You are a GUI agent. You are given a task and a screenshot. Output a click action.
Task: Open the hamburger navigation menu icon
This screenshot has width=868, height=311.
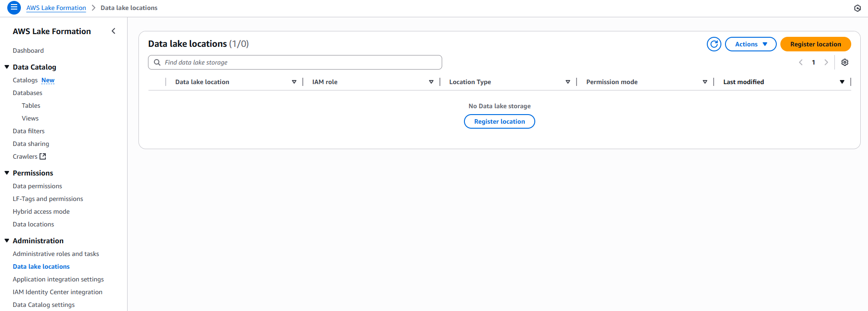pos(14,8)
